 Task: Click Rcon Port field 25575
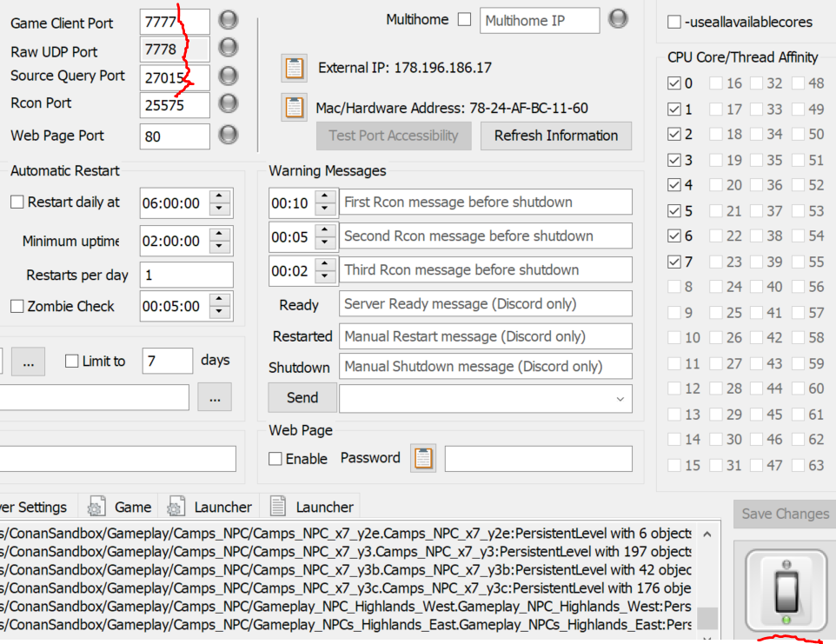click(x=175, y=105)
